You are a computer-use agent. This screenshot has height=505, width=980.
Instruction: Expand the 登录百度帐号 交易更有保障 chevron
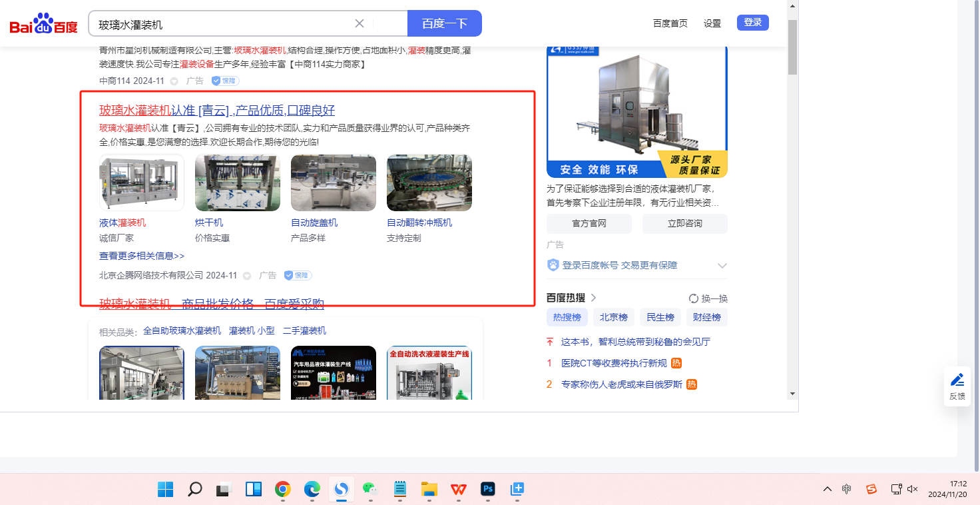point(722,266)
